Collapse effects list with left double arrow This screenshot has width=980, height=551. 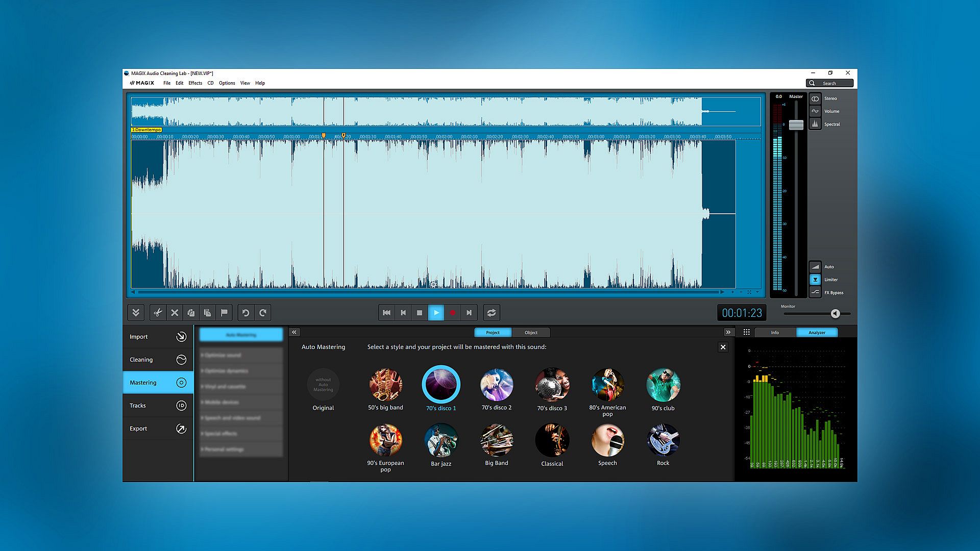[x=294, y=332]
